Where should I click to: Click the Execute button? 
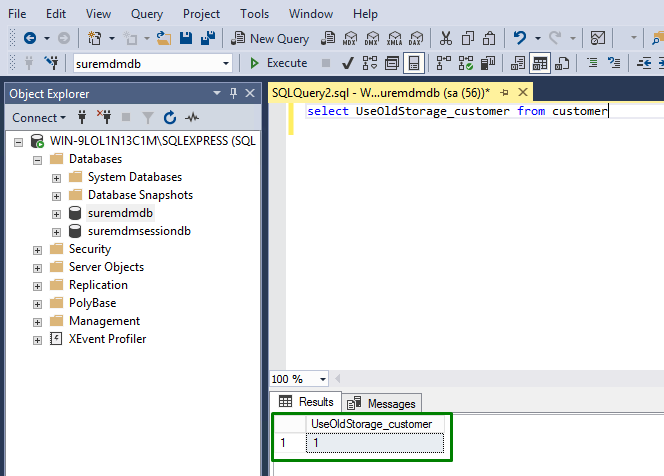[278, 63]
